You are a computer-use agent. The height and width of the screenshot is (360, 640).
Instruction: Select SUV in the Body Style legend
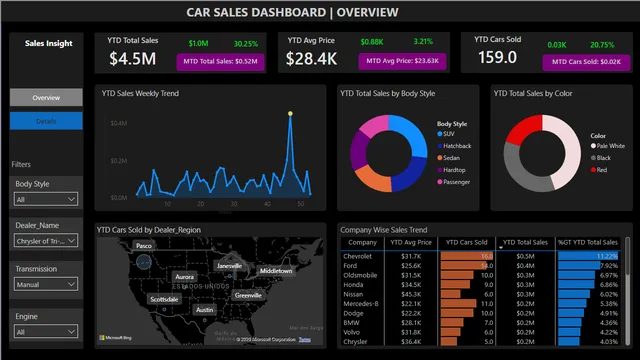coord(446,134)
